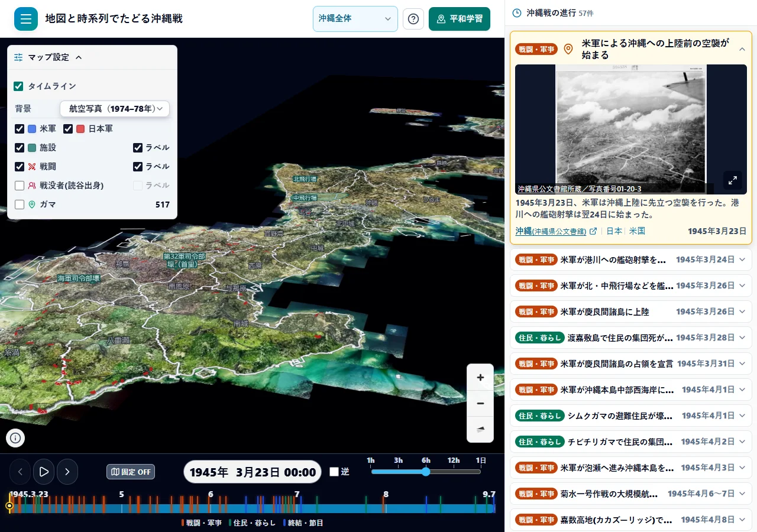Open the 背景 aerial photo dropdown
The width and height of the screenshot is (757, 532).
[115, 109]
